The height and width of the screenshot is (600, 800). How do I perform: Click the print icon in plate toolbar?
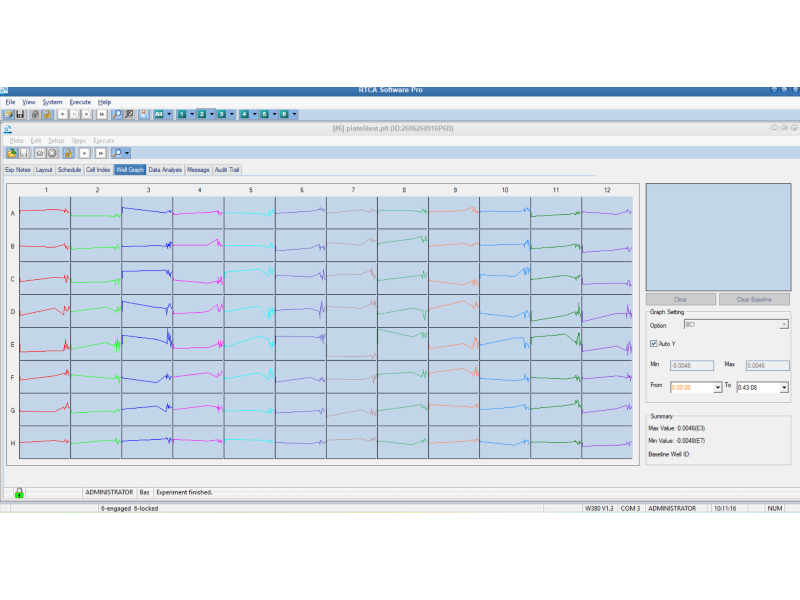tap(40, 153)
